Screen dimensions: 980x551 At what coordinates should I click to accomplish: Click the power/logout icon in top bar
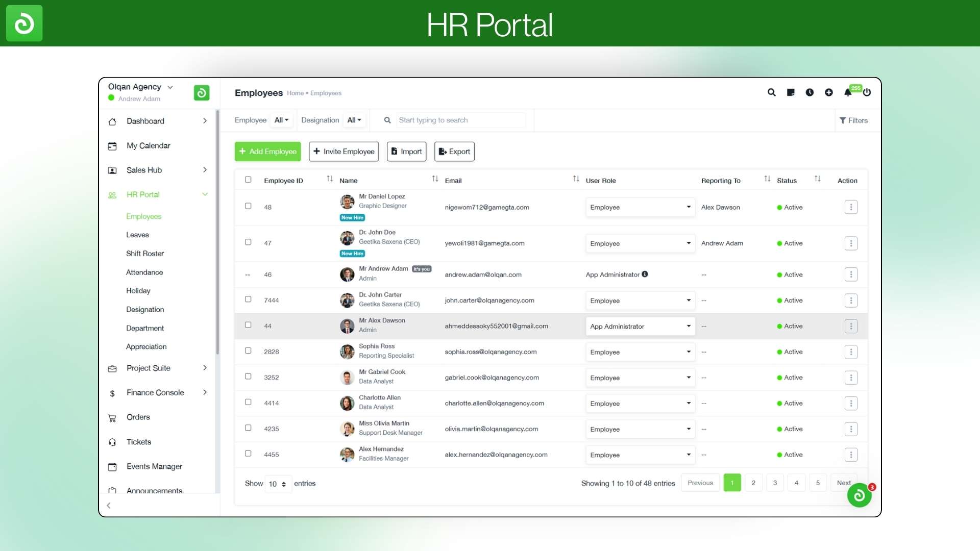tap(867, 93)
